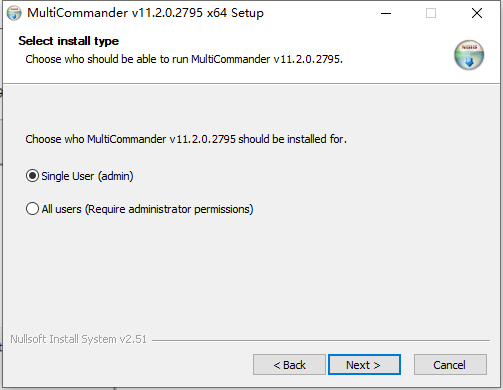The image size is (503, 390).
Task: Click the Nullsoft Install System v2.51 label
Action: pyautogui.click(x=78, y=339)
